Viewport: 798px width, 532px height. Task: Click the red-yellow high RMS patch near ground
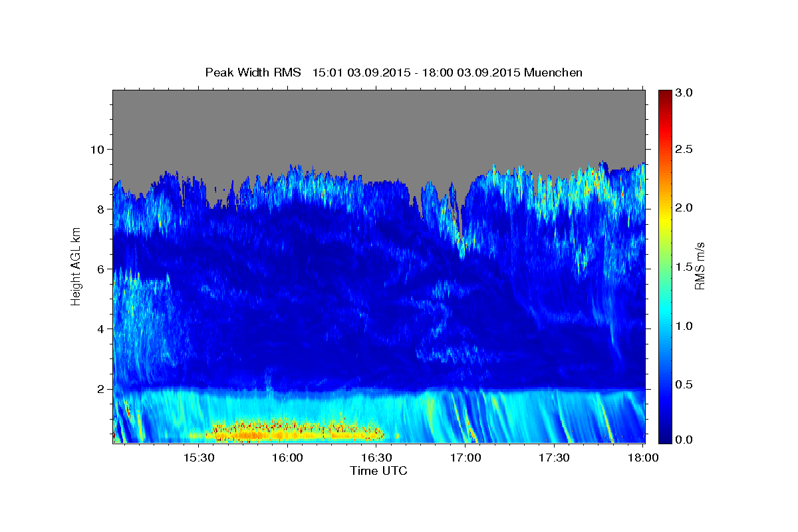click(x=293, y=431)
